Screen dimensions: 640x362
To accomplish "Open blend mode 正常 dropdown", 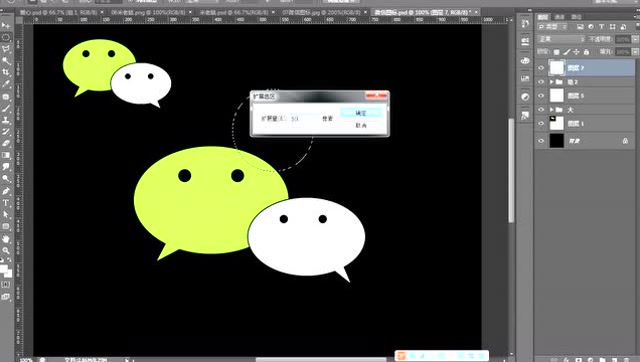I will click(x=561, y=39).
